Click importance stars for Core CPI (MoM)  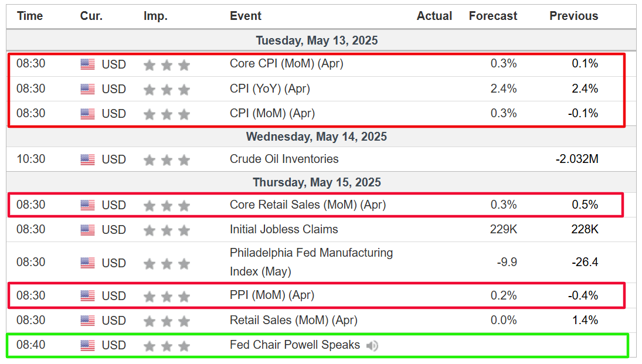click(167, 64)
